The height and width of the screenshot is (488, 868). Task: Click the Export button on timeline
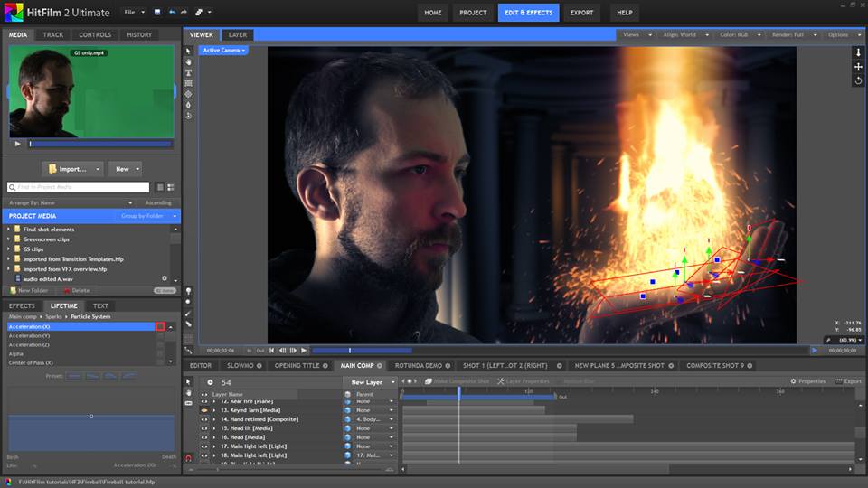pos(849,381)
